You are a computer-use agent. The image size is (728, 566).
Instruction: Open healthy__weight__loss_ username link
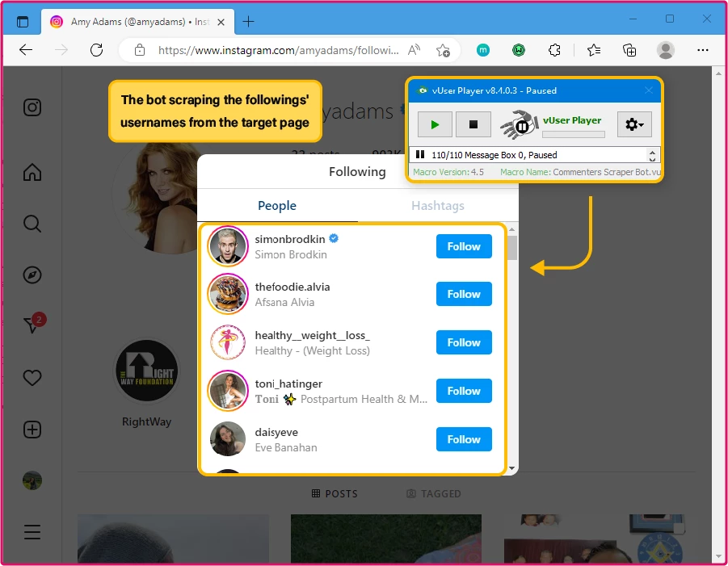312,335
